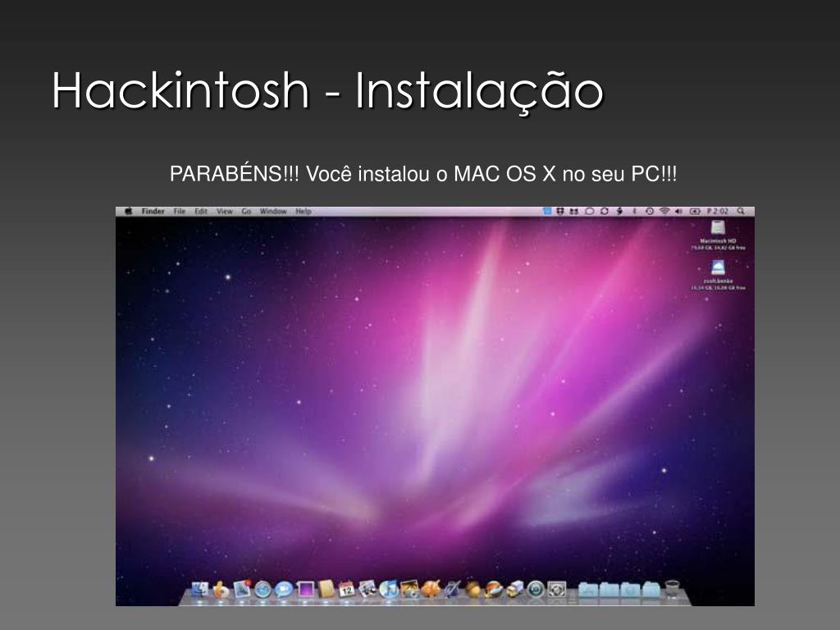This screenshot has height=630, width=840.
Task: Open the Help menu
Action: [x=304, y=211]
